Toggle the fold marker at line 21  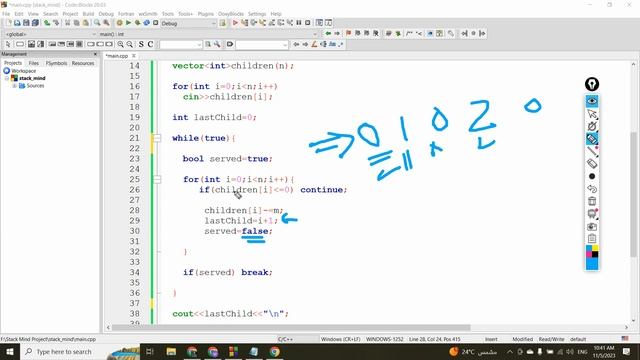157,138
